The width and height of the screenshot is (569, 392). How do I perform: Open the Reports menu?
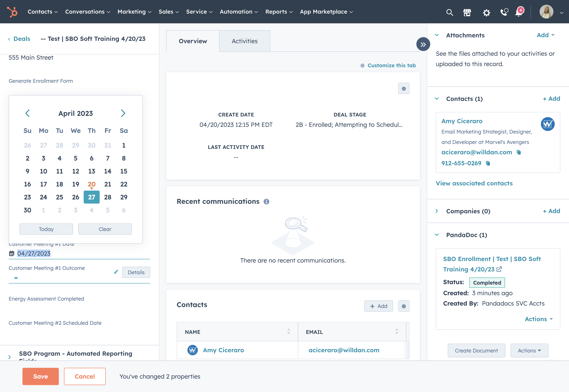click(279, 12)
